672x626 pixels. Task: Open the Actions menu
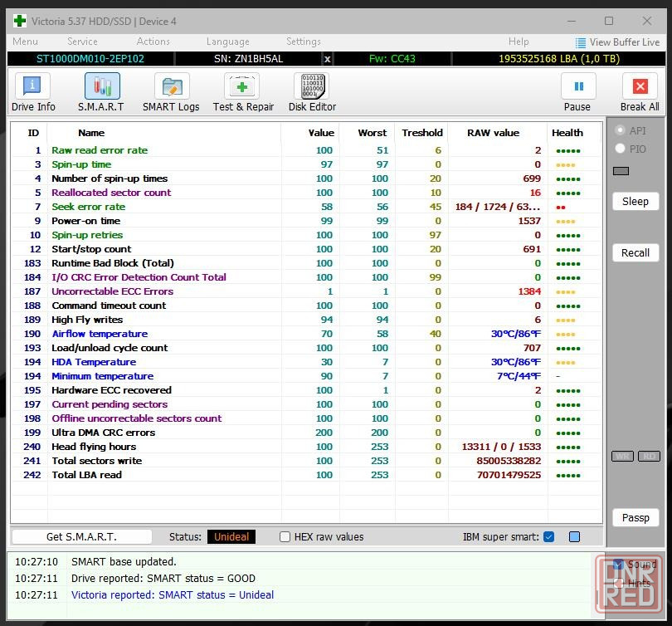coord(153,42)
